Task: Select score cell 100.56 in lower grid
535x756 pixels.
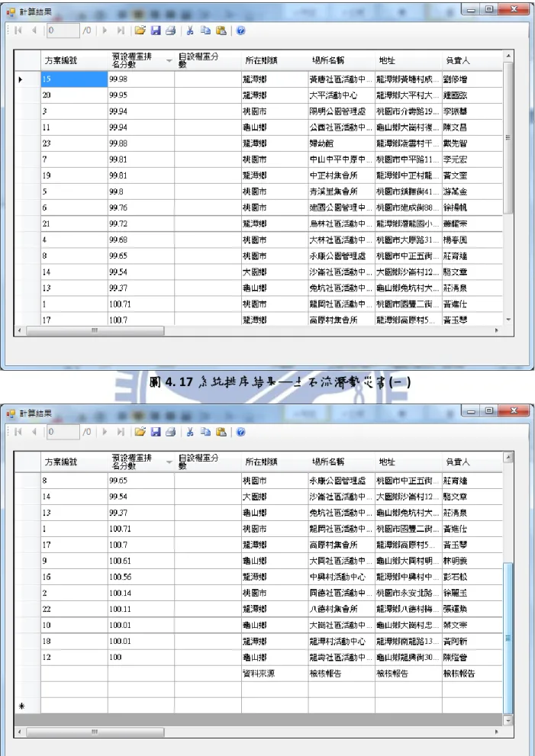Action: pyautogui.click(x=141, y=577)
